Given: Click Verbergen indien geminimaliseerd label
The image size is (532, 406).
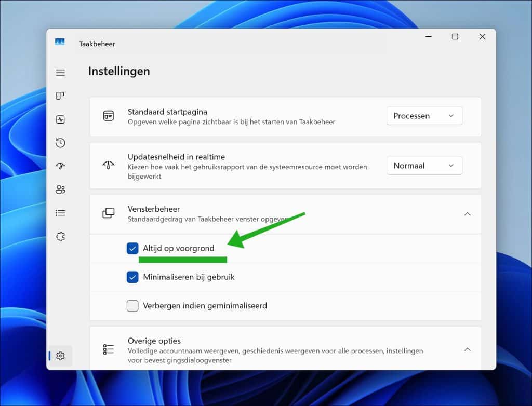Looking at the screenshot, I should click(x=205, y=306).
